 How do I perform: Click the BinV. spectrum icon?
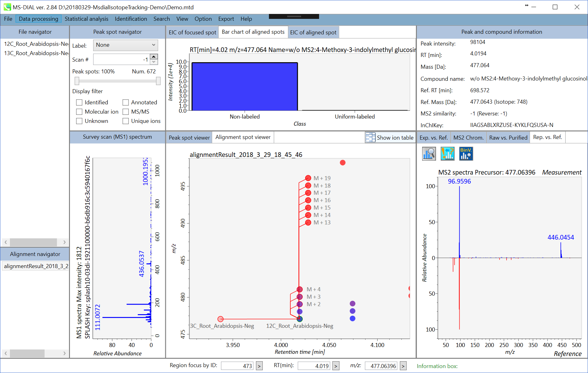click(466, 154)
